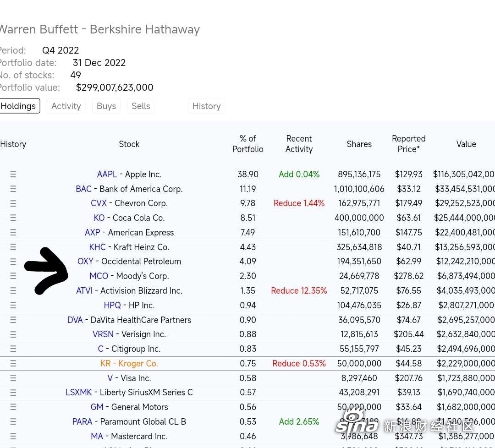Image resolution: width=495 pixels, height=448 pixels.
Task: Open MA - Mastercard Inc. link
Action: 129,437
